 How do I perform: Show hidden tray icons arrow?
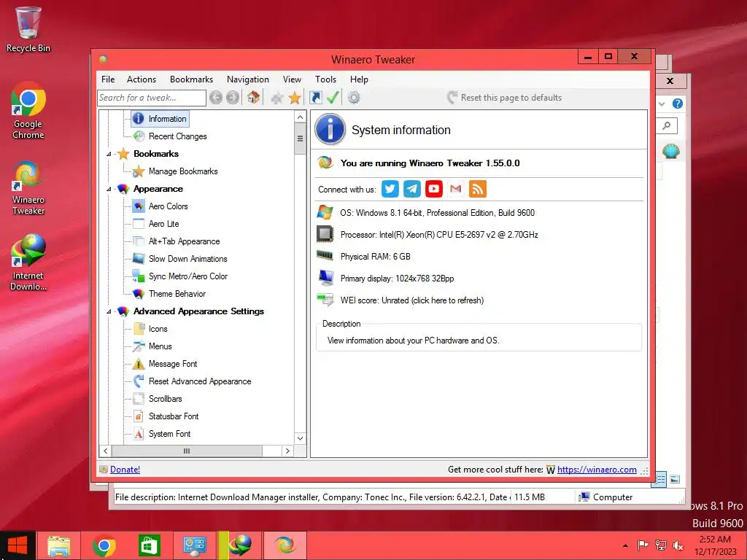point(625,545)
